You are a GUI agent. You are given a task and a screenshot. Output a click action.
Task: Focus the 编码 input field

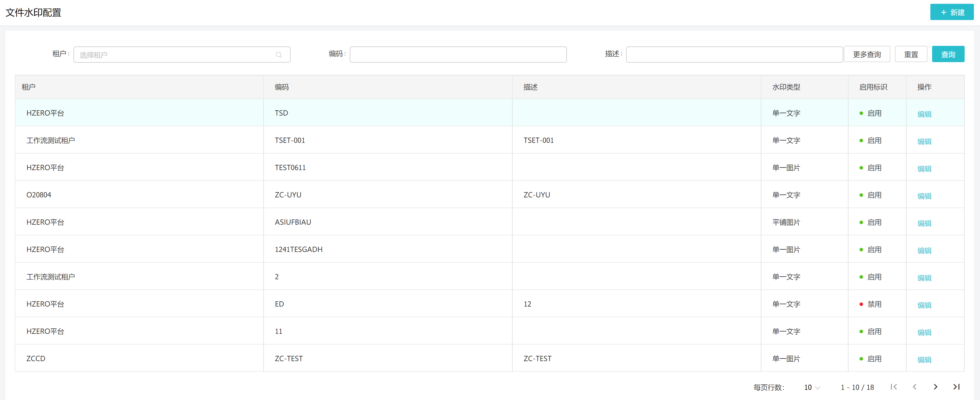pos(458,55)
